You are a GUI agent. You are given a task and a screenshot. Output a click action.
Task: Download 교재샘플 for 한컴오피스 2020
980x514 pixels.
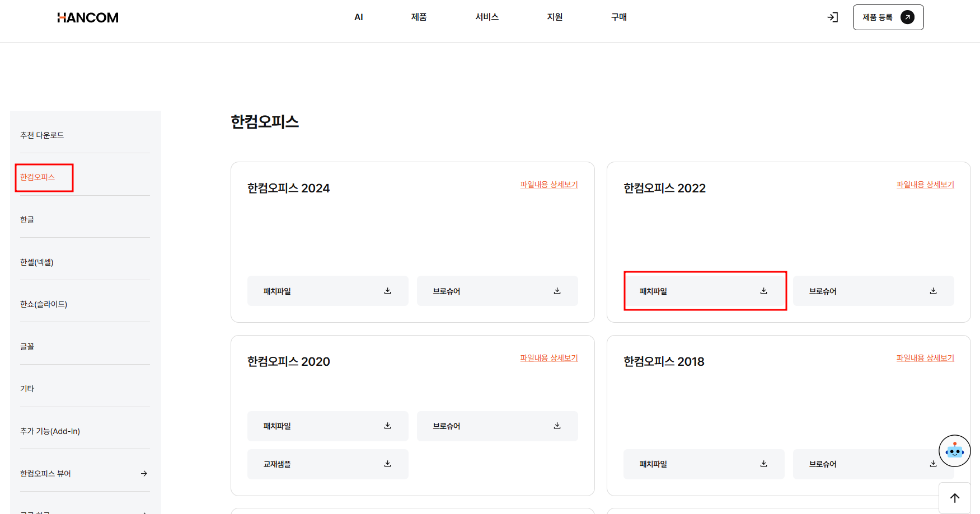click(x=328, y=464)
